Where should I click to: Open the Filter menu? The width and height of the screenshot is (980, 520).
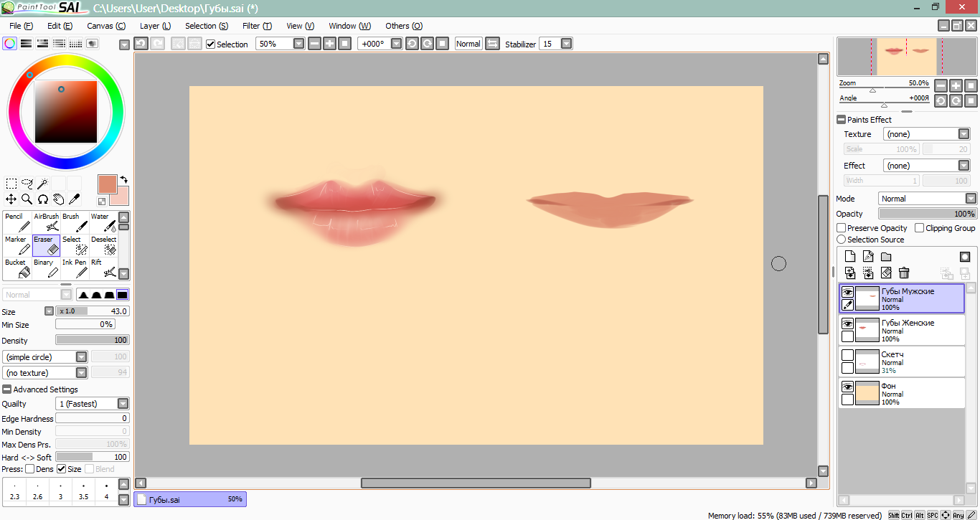(x=257, y=26)
